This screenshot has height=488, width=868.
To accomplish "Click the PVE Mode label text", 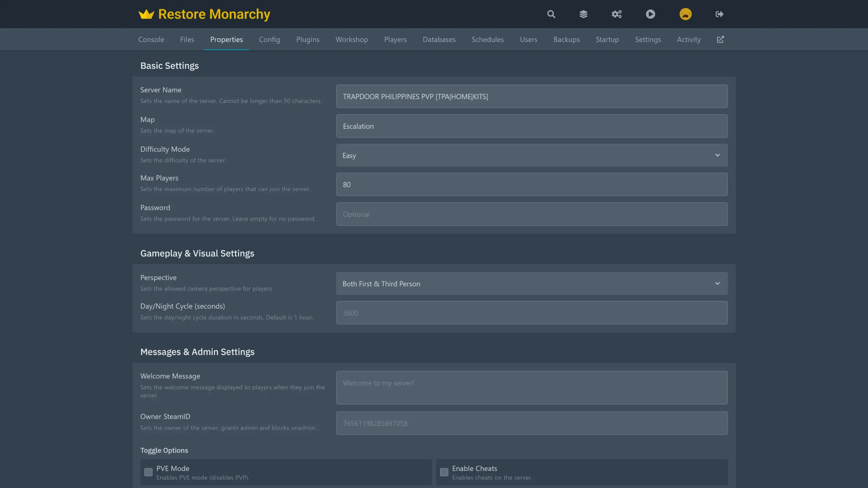I will point(173,468).
